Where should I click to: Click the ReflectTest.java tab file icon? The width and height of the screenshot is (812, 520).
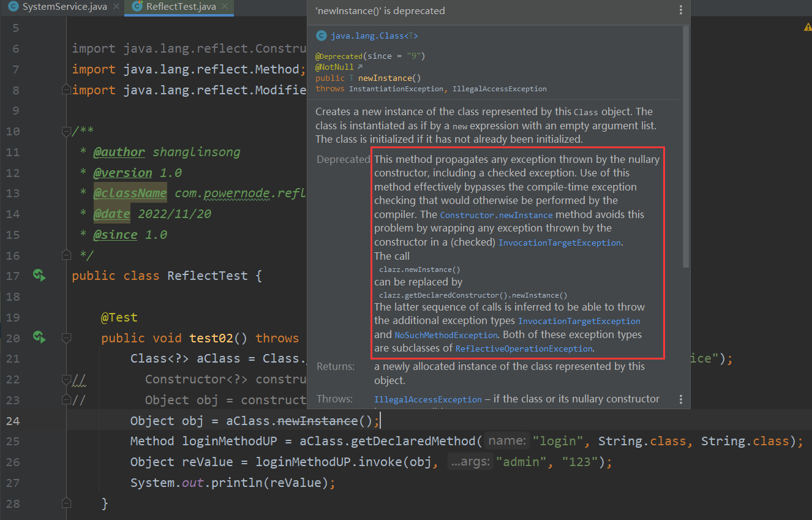pos(137,7)
